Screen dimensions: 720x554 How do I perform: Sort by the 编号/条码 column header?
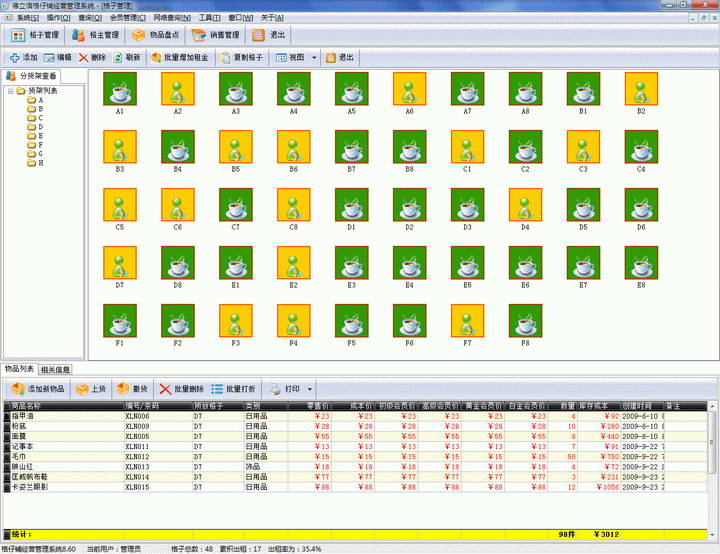click(x=158, y=406)
